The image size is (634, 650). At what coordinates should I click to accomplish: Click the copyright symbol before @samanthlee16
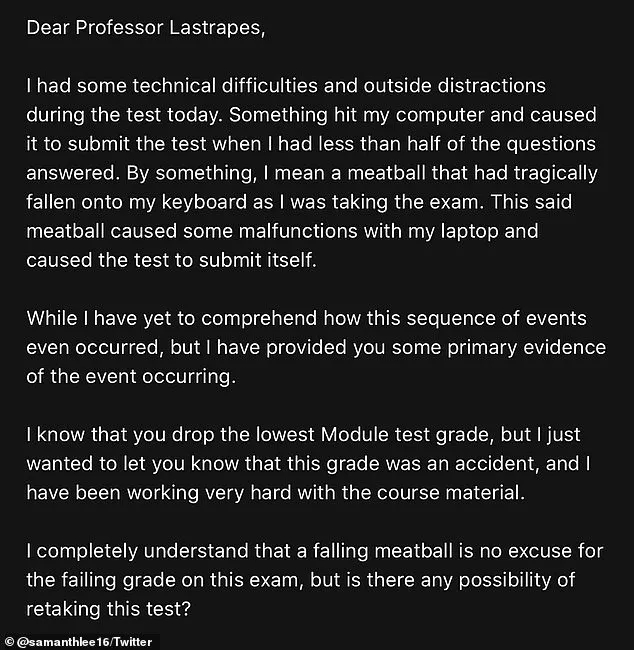tap(9, 642)
